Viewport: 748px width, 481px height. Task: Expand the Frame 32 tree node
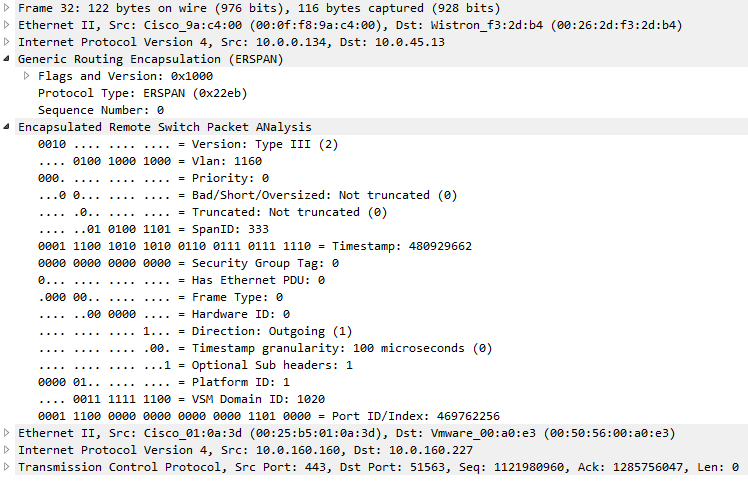pyautogui.click(x=6, y=8)
